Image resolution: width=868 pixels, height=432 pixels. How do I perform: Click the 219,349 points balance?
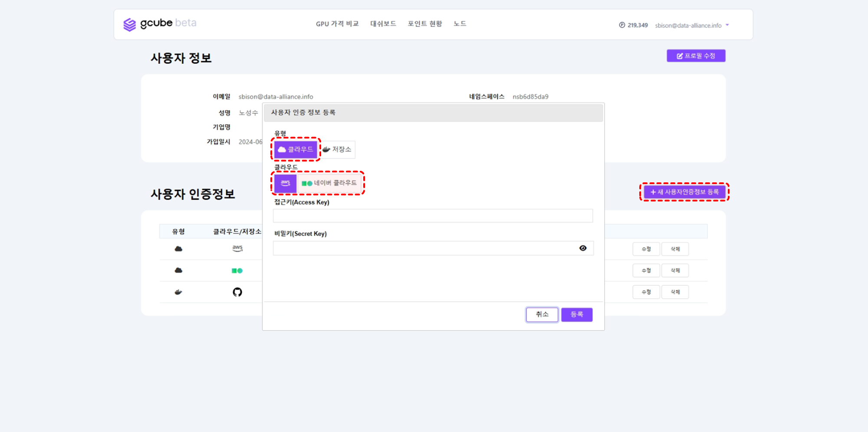tap(638, 25)
